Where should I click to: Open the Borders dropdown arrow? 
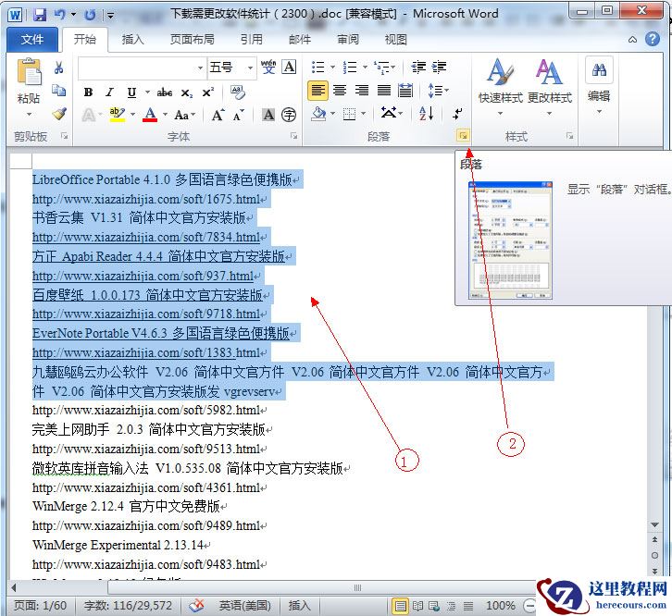pos(364,114)
